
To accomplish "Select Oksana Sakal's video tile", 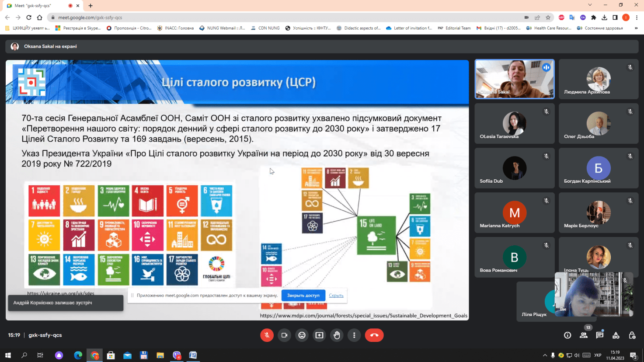I will [x=515, y=79].
